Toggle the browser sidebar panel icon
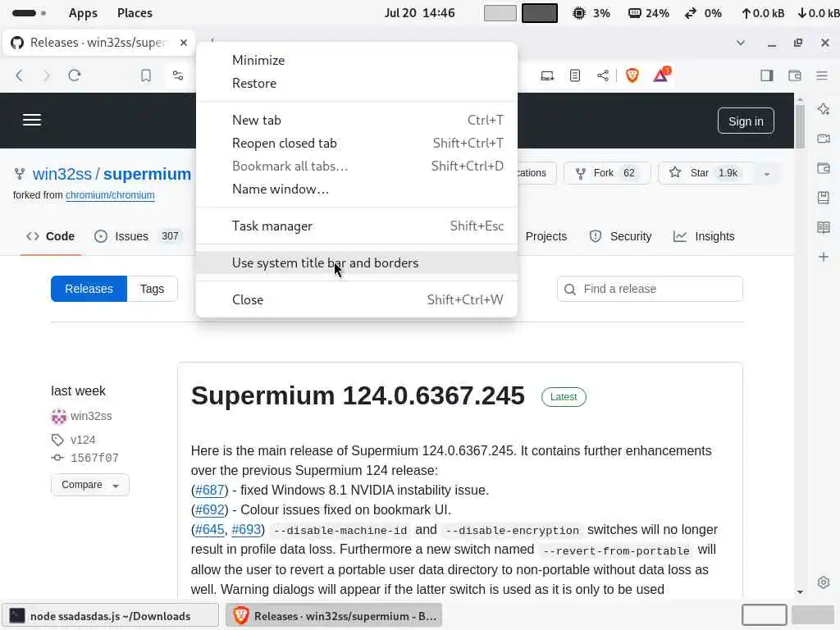Image resolution: width=840 pixels, height=630 pixels. 767,75
